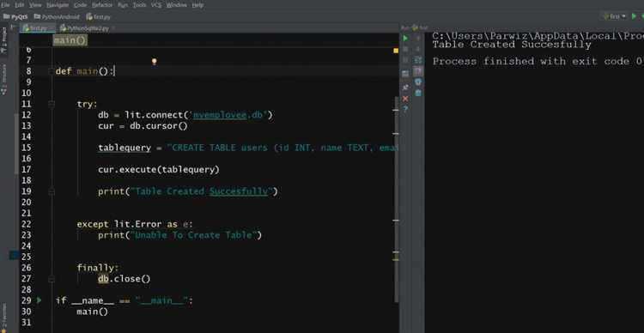Viewport: 644px width, 333px height.
Task: Open help via the question mark icon
Action: 405,109
